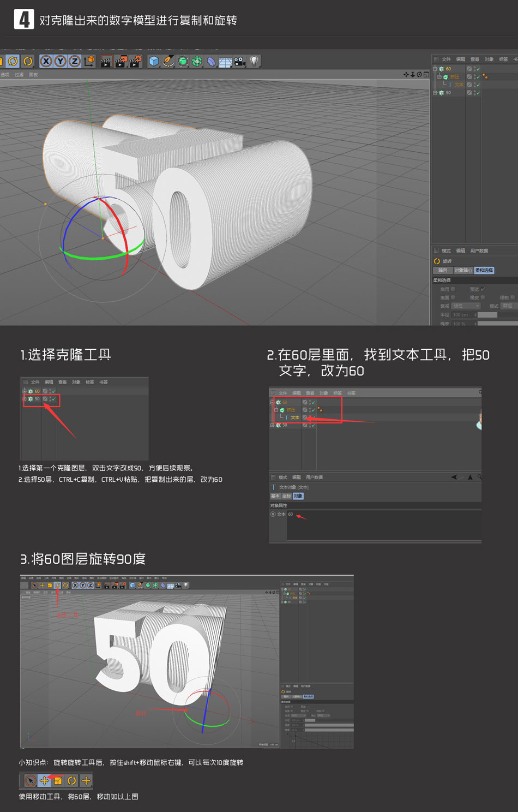Click viewport zoom up-down arrow icon
518x812 pixels.
tap(413, 75)
